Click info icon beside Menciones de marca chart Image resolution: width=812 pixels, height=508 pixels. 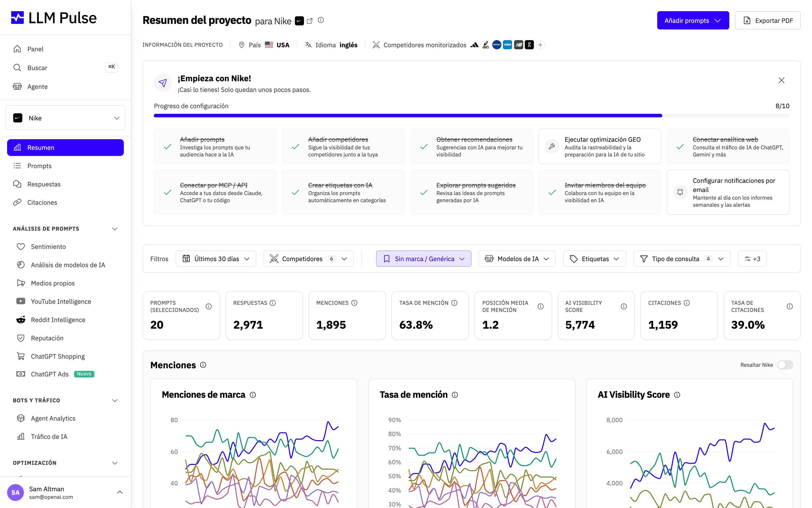click(253, 395)
